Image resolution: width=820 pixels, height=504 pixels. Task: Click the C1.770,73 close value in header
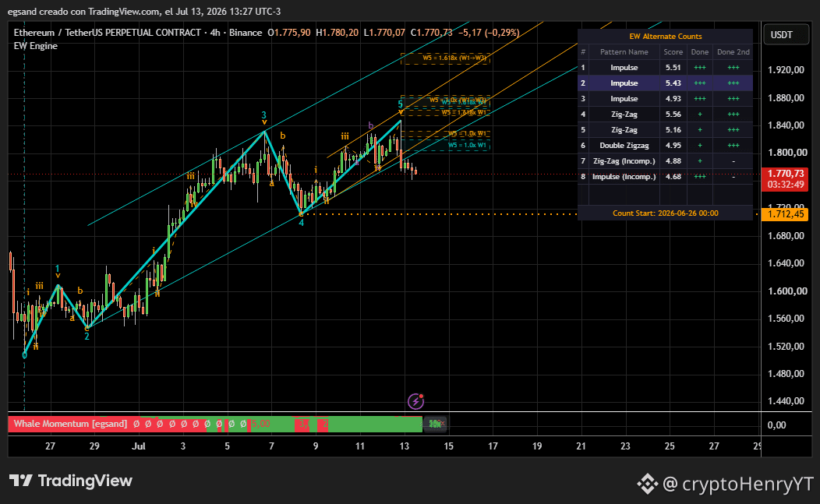(432, 33)
